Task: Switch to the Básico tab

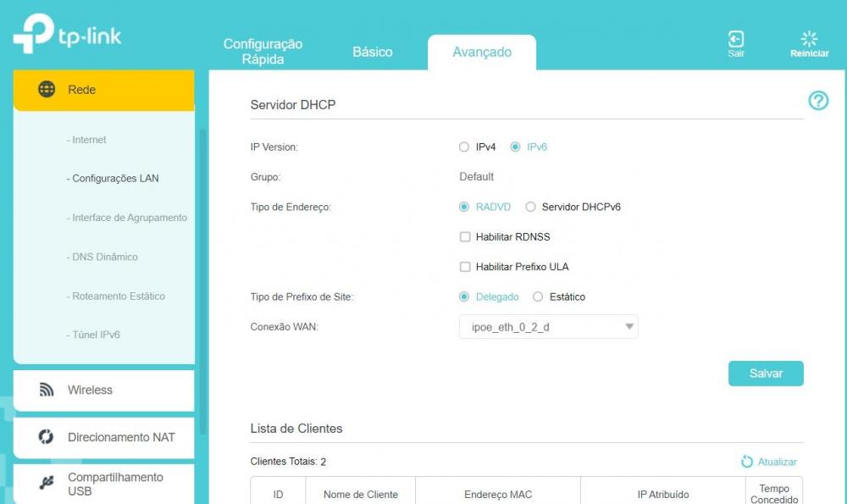Action: pyautogui.click(x=373, y=53)
